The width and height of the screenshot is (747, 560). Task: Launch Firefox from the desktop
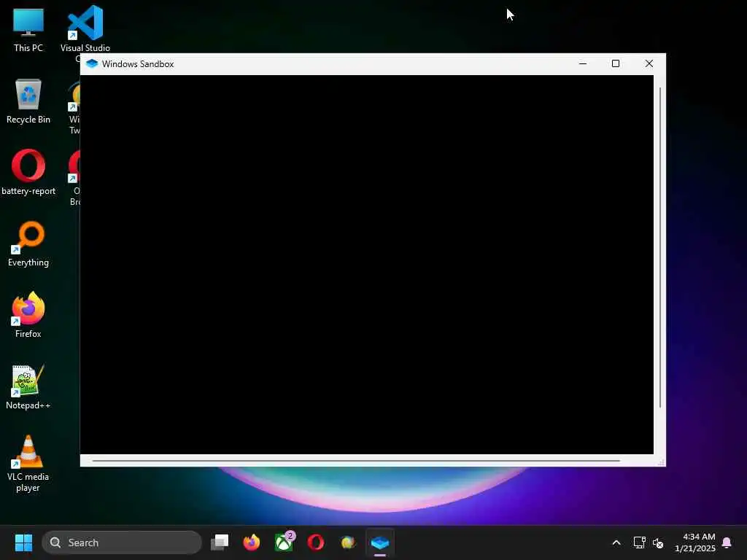click(28, 315)
